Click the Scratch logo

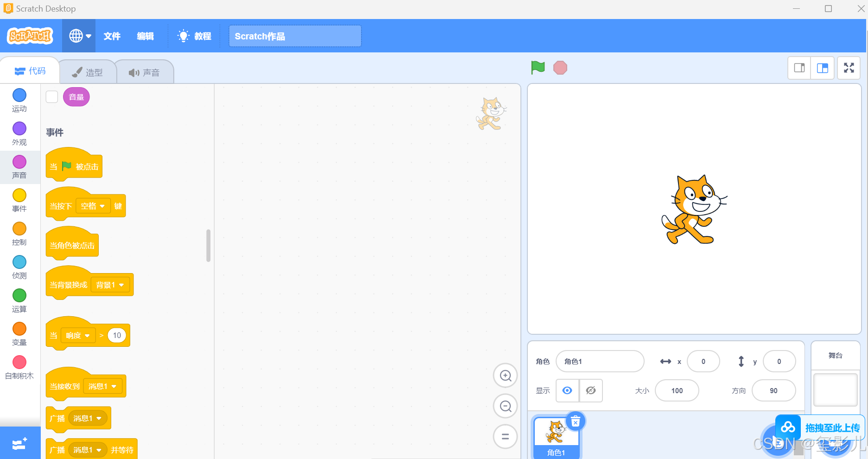[x=31, y=36]
